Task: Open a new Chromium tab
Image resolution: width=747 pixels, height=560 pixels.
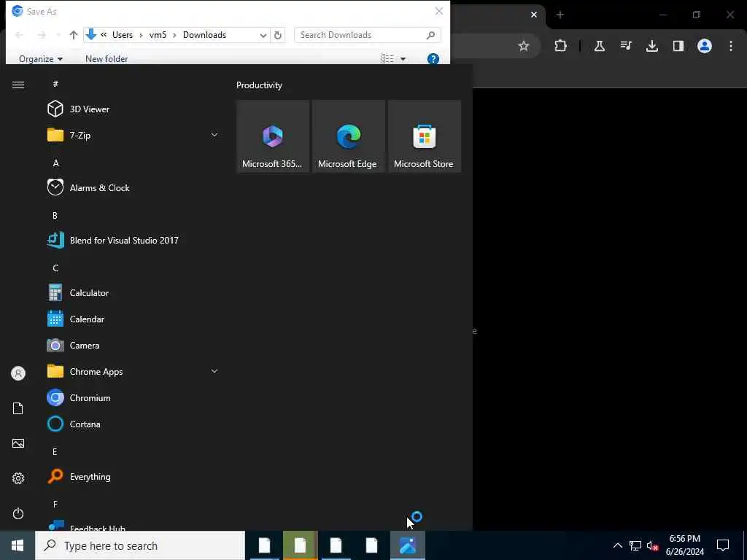Action: [560, 15]
